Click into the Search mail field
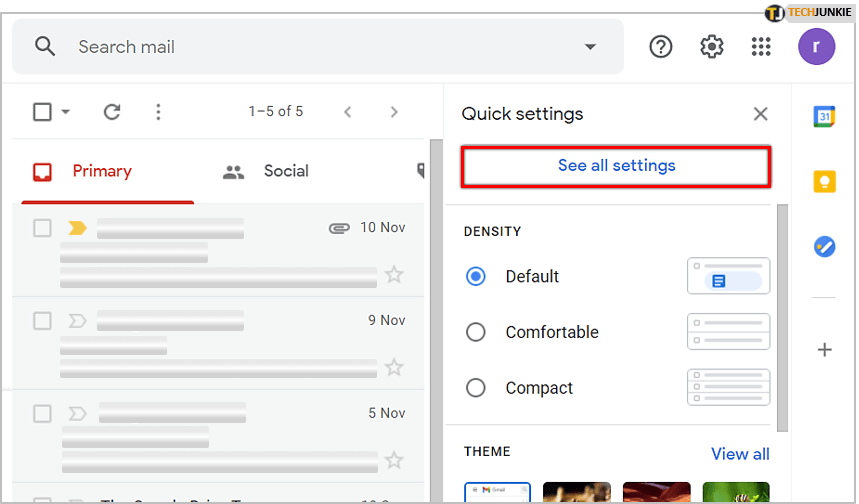This screenshot has width=859, height=504. coord(300,47)
